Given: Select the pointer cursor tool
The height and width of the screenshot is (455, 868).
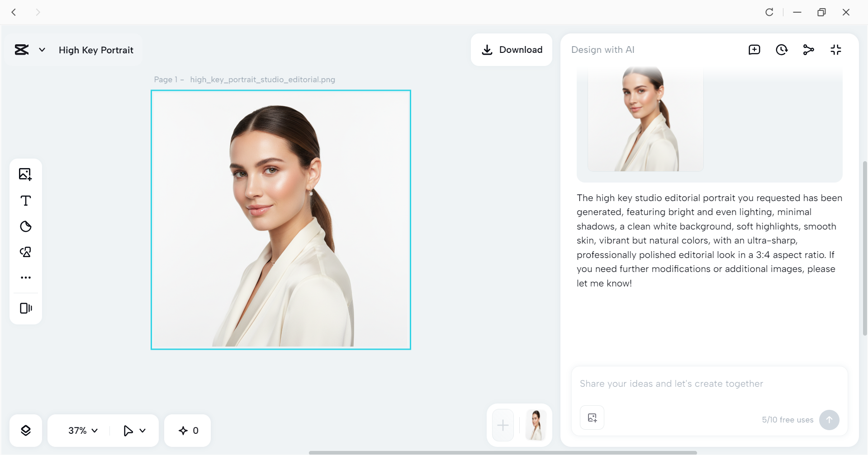Looking at the screenshot, I should (x=128, y=431).
